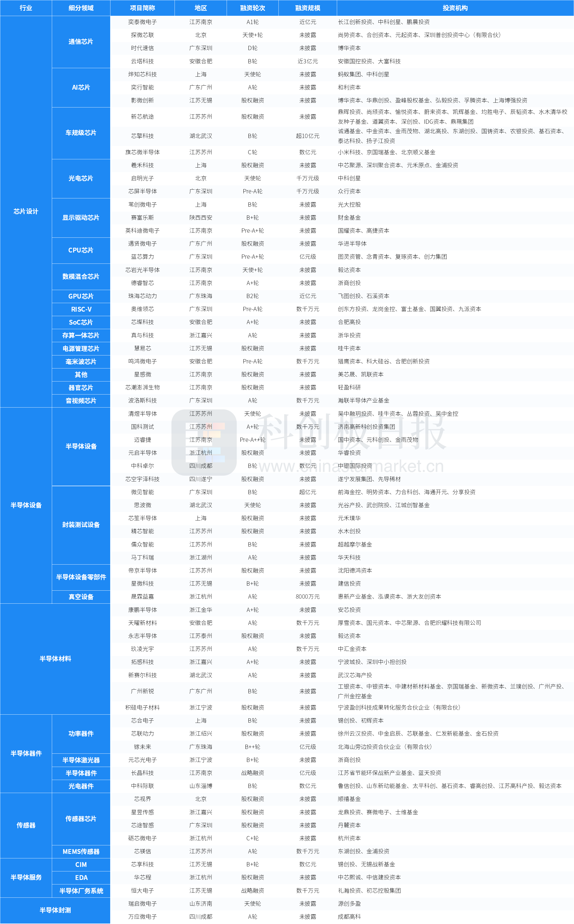
Task: Select the 芯擎科技 project name cell
Action: (x=142, y=136)
